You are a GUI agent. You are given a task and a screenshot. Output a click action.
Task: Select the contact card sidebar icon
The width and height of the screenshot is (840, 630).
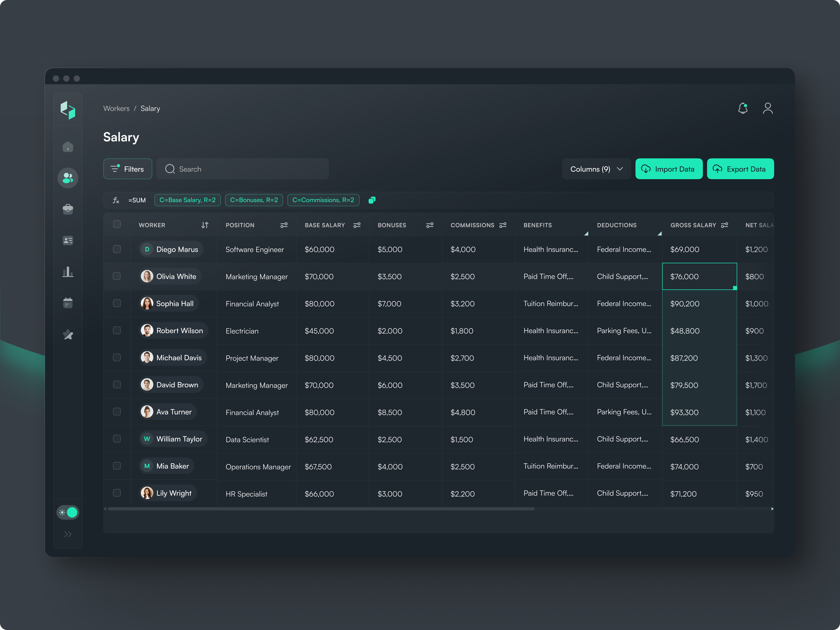pyautogui.click(x=68, y=240)
